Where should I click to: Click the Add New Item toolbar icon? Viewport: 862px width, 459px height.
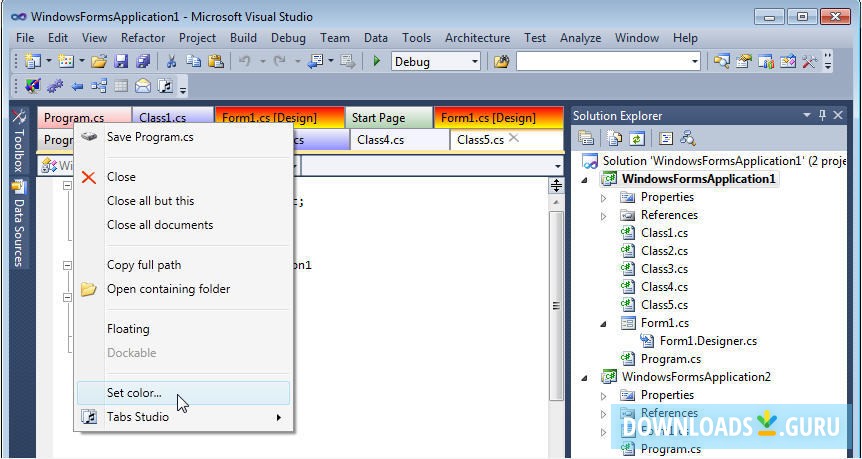click(x=66, y=61)
